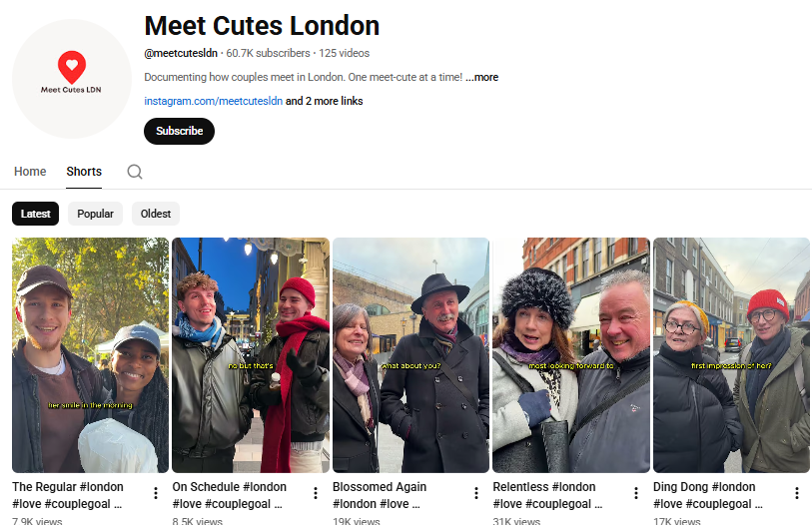Click the channel search magnifier icon

pyautogui.click(x=135, y=172)
